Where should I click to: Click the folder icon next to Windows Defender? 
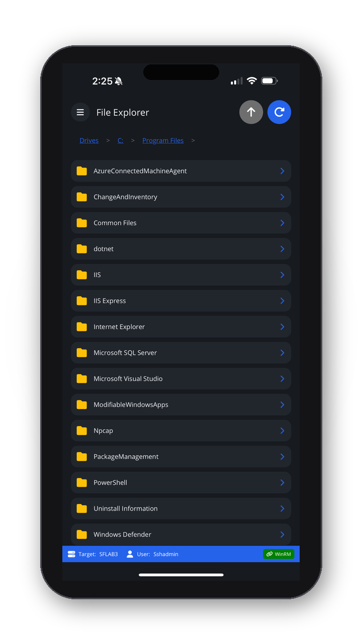(81, 534)
